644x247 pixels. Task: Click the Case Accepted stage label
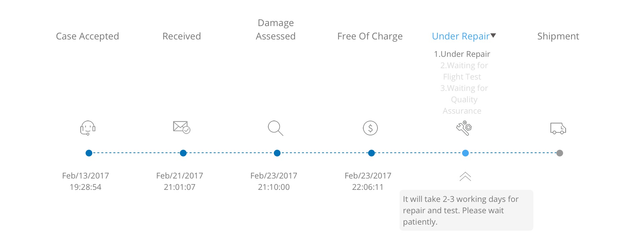coord(87,36)
